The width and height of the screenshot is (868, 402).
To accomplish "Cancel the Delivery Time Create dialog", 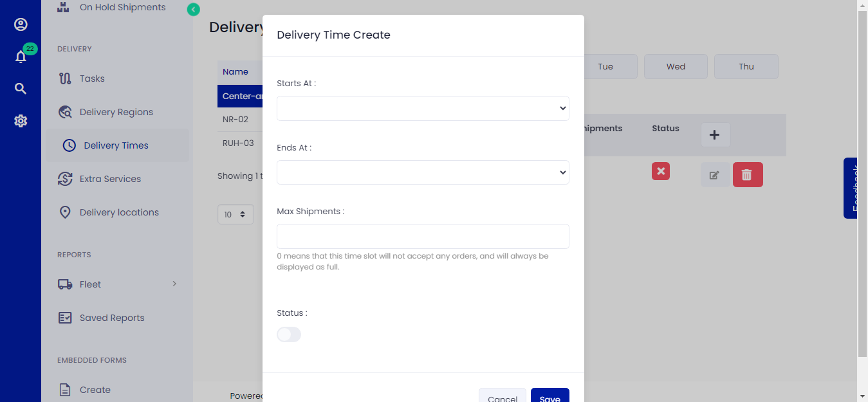I will (502, 397).
